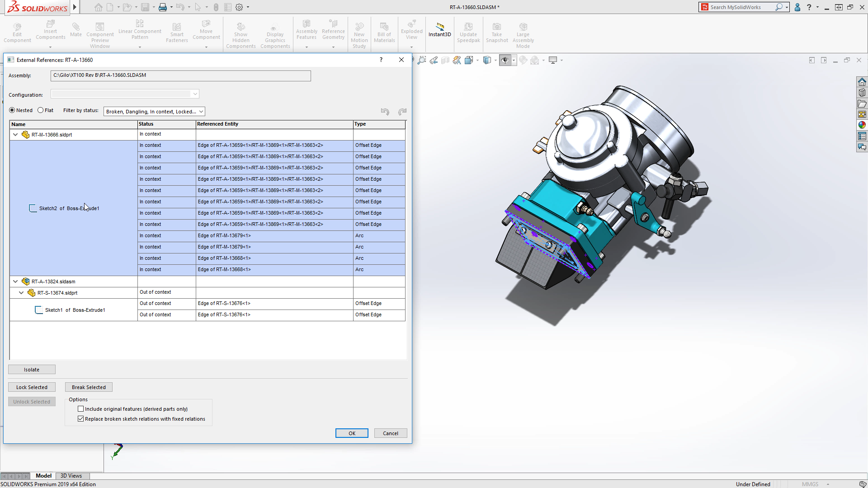
Task: Switch to the Model tab
Action: click(x=43, y=475)
